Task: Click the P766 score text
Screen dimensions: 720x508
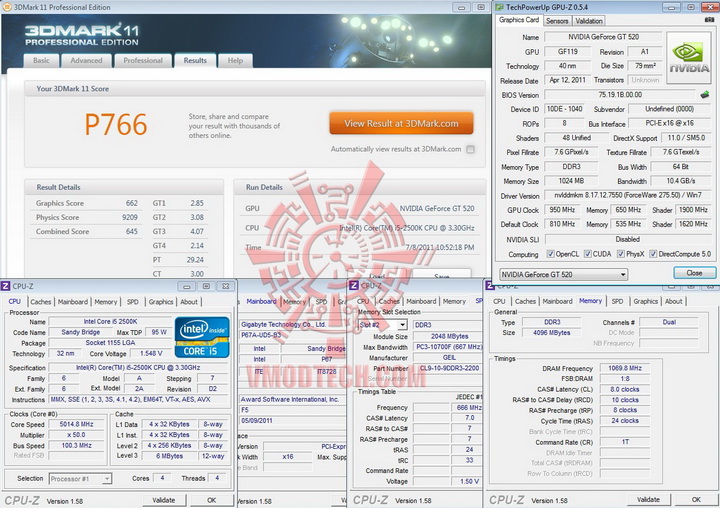Action: coord(116,124)
